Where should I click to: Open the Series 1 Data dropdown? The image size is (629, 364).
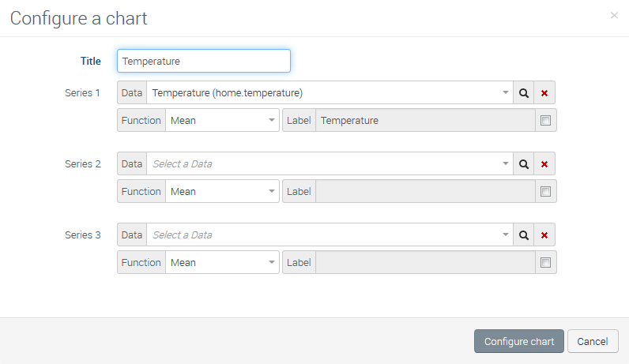tap(330, 93)
